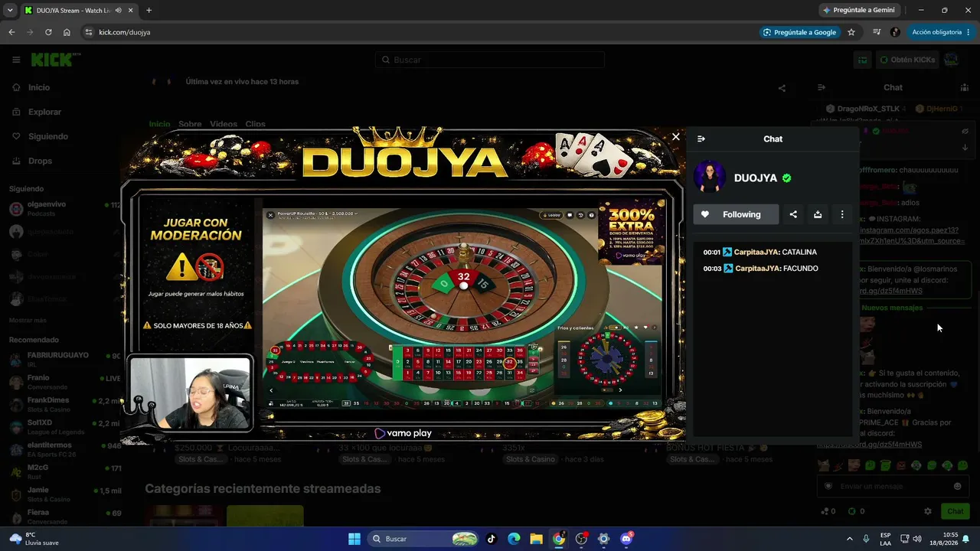The image size is (980, 551).
Task: Open the Chrome profile avatar
Action: [895, 32]
